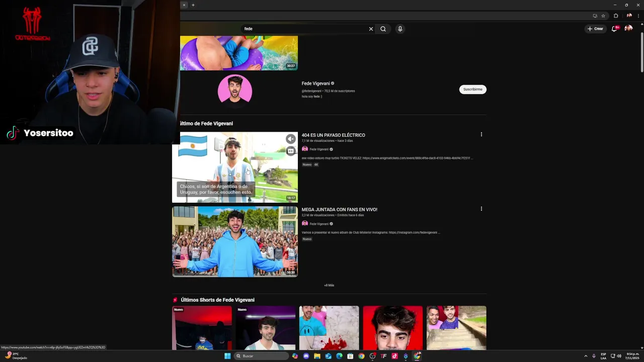Open the TF app from the taskbar

tap(383, 356)
